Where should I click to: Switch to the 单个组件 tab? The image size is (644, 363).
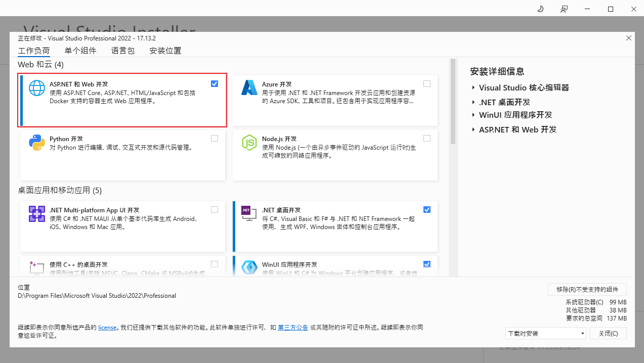click(80, 51)
